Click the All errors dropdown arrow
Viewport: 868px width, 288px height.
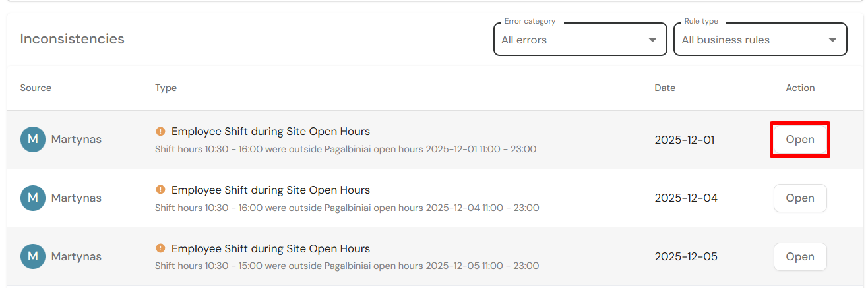652,40
